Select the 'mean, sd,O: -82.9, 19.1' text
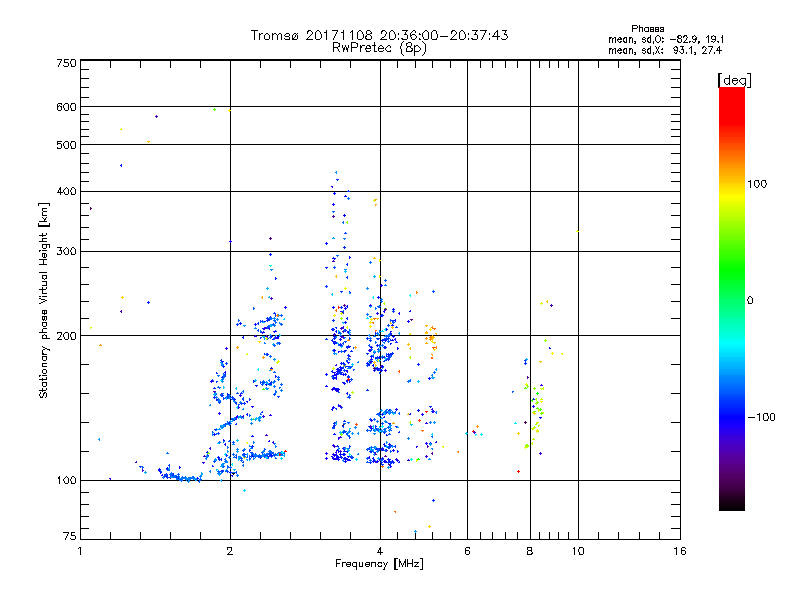The height and width of the screenshot is (600, 800). click(x=666, y=39)
